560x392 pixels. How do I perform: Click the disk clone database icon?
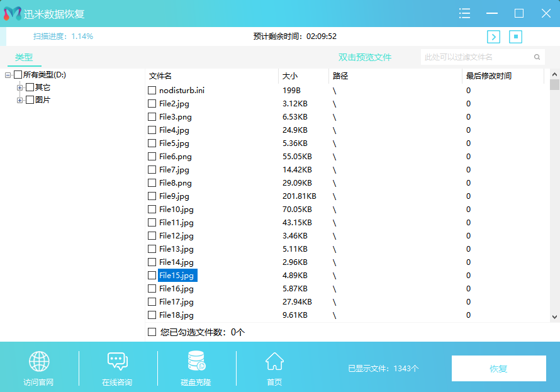pos(196,361)
